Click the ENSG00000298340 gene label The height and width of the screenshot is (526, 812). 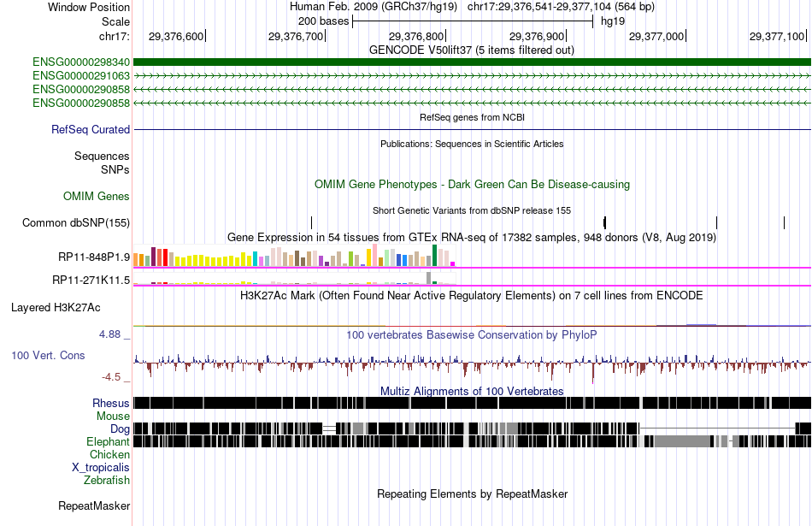click(81, 62)
